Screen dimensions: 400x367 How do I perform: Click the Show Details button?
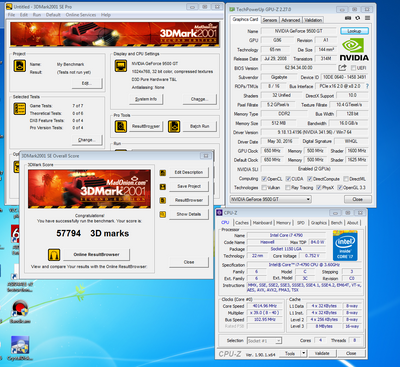point(189,214)
